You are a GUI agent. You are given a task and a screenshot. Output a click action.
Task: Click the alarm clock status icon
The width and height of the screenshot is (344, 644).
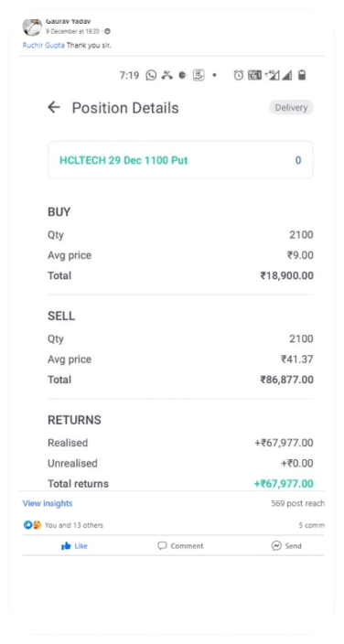tap(239, 75)
